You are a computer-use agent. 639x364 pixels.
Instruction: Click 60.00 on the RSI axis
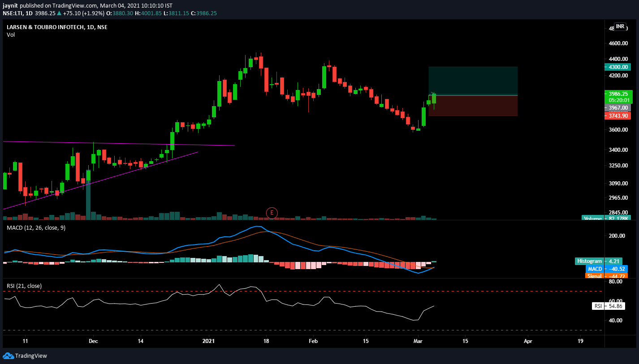click(615, 301)
